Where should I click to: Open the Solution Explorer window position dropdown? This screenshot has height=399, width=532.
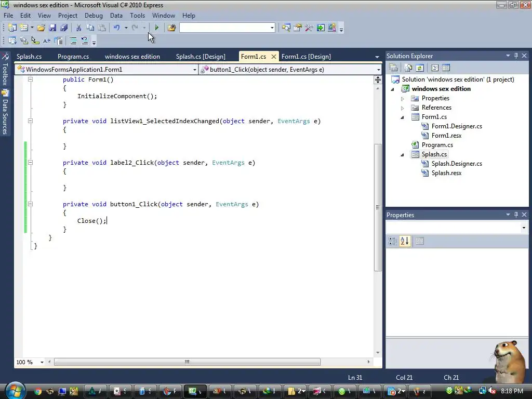508,56
